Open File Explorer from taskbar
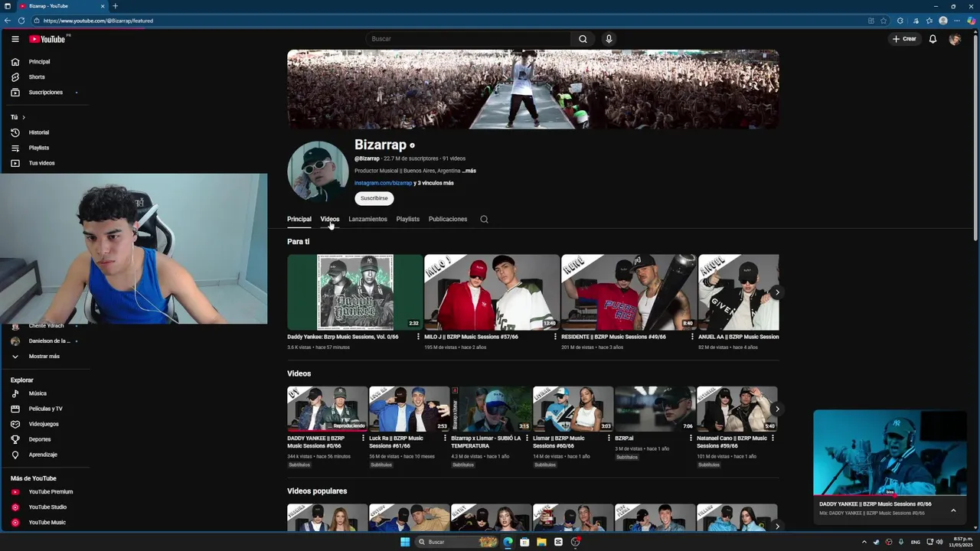This screenshot has height=551, width=980. 541,542
